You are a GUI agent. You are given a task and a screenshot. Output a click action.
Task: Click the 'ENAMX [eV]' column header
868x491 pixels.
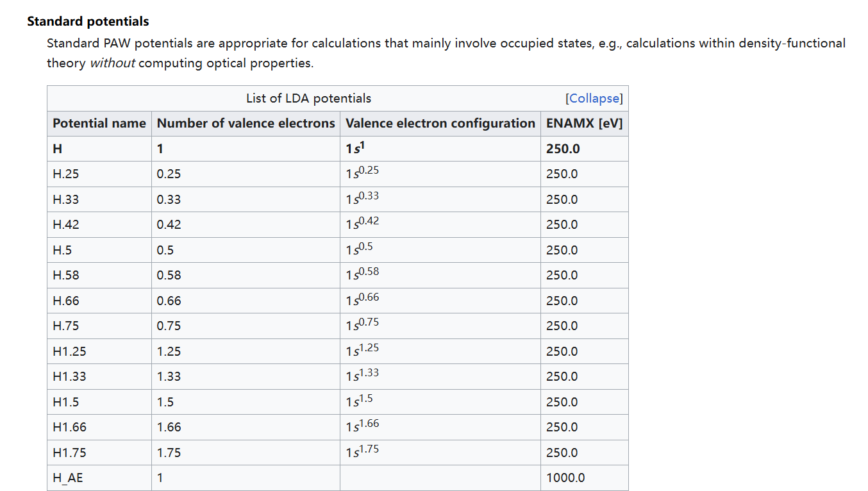point(585,123)
